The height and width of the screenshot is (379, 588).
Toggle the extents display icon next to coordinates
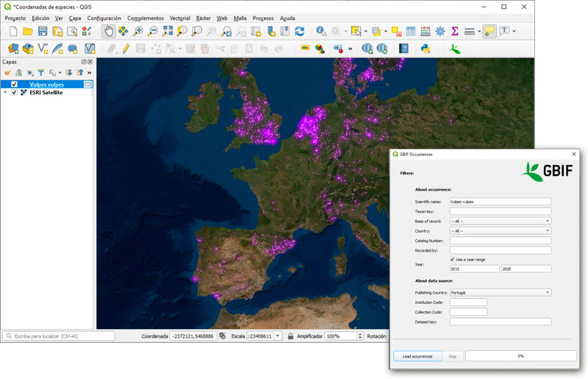pyautogui.click(x=223, y=336)
